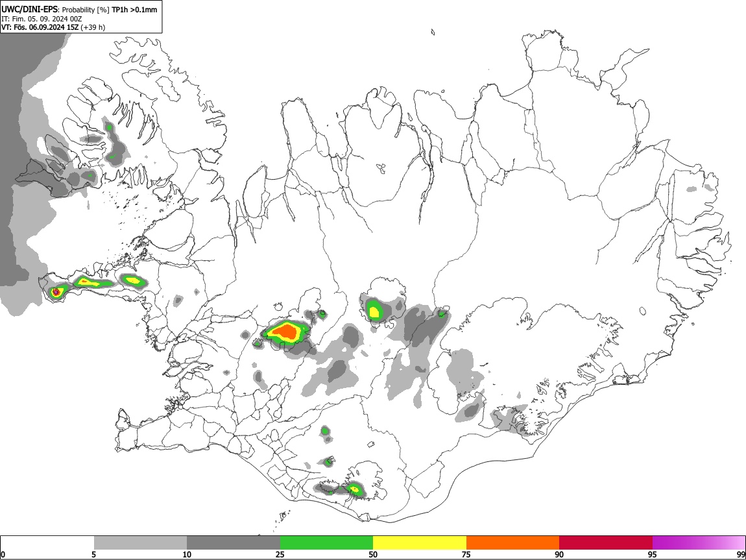
Task: Click the '(+39 h)' forecast offset text
Action: (93, 27)
